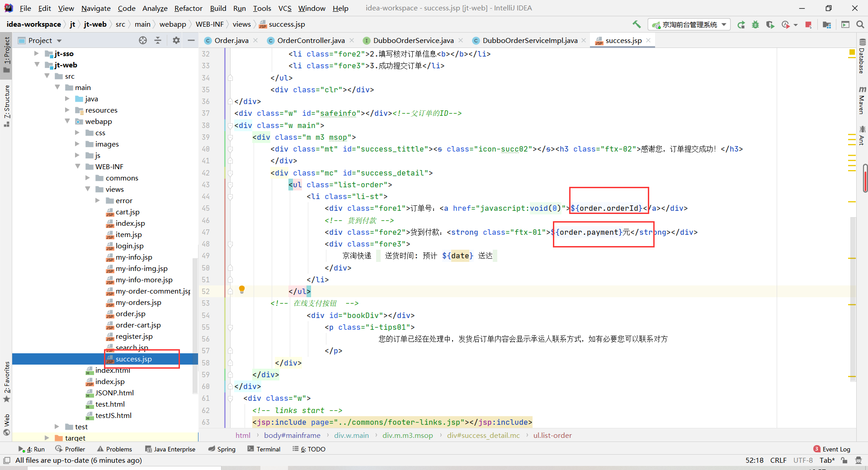Image resolution: width=868 pixels, height=470 pixels.
Task: Click the ul.list-order breadcrumb
Action: 552,435
